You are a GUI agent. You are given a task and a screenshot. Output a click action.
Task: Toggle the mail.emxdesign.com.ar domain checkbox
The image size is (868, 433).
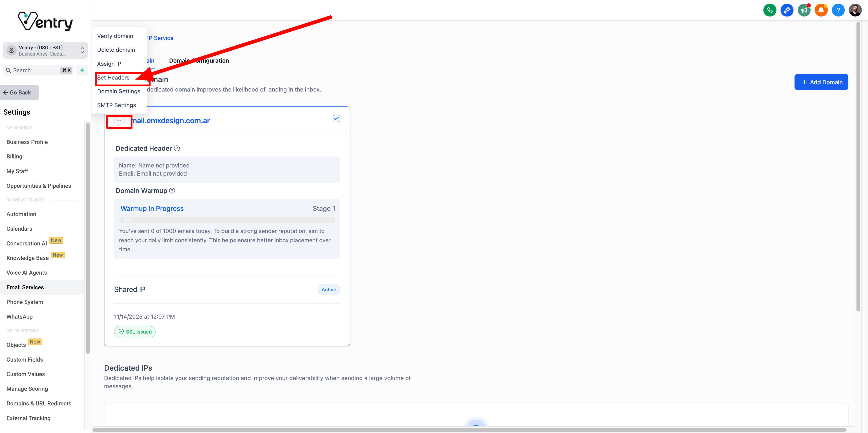coord(336,119)
